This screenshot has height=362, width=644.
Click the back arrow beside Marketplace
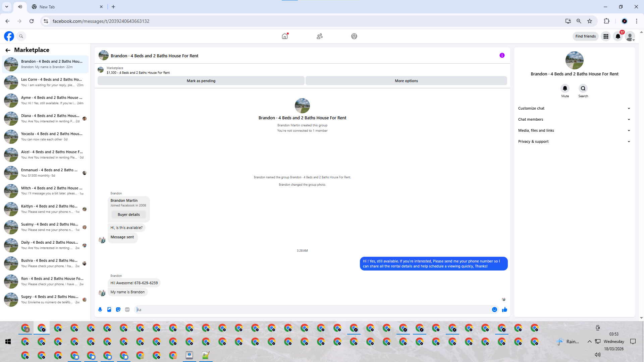pyautogui.click(x=8, y=50)
